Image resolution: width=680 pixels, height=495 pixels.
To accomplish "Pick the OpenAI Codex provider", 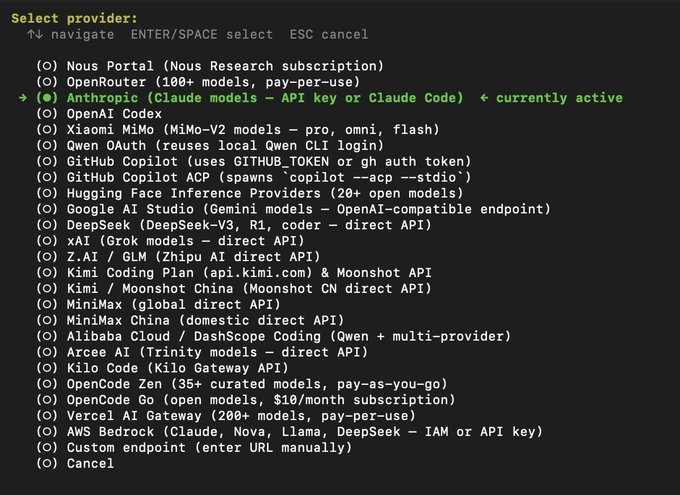I will [99, 114].
